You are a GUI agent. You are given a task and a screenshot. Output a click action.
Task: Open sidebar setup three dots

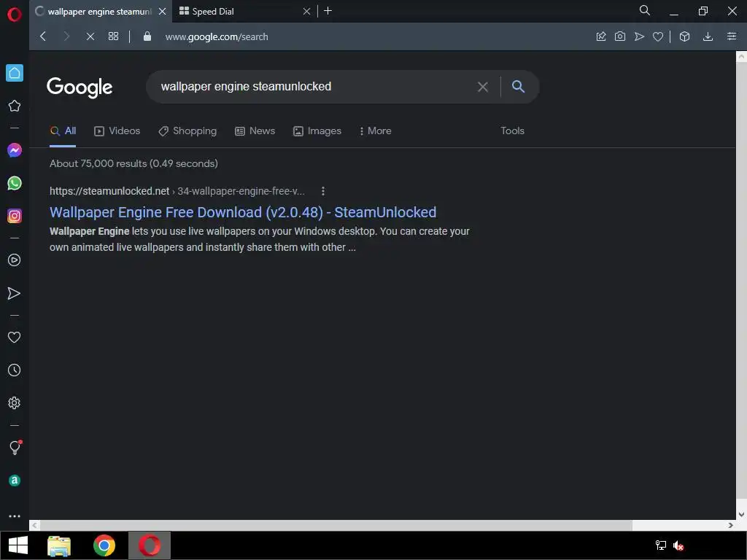(15, 516)
